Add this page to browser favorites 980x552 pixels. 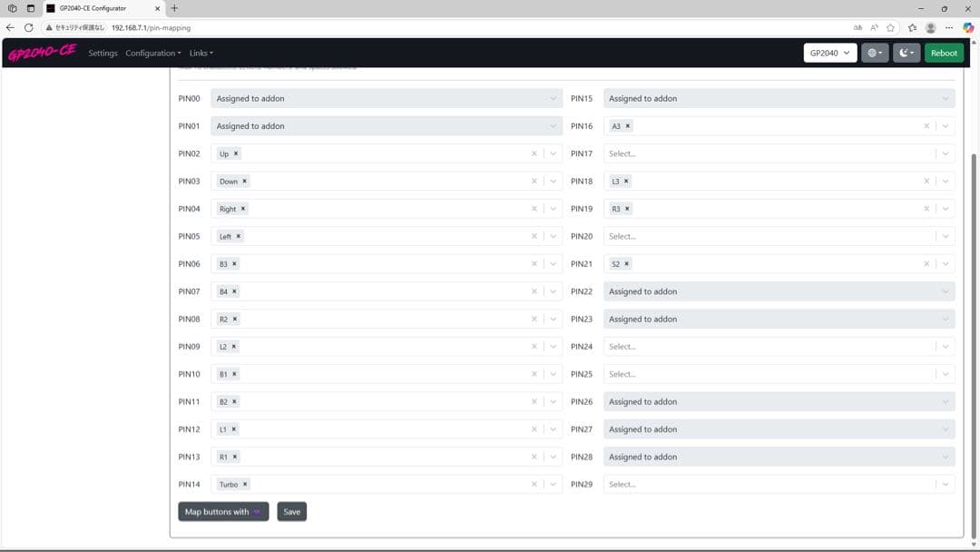tap(890, 28)
